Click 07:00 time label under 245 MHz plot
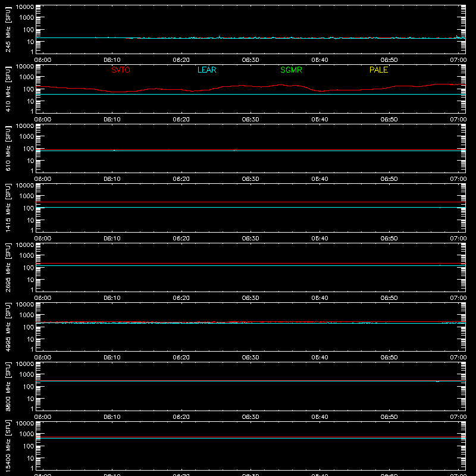 click(458, 60)
